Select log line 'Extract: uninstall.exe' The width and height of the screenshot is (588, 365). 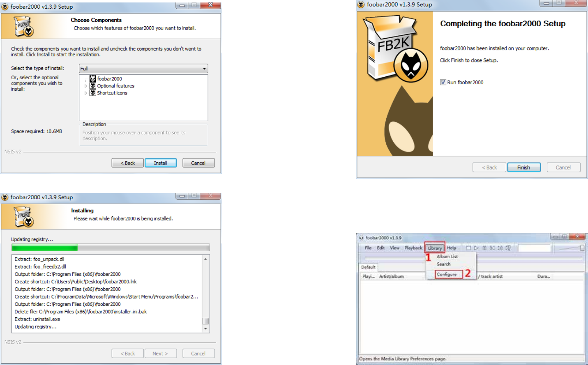tap(37, 319)
